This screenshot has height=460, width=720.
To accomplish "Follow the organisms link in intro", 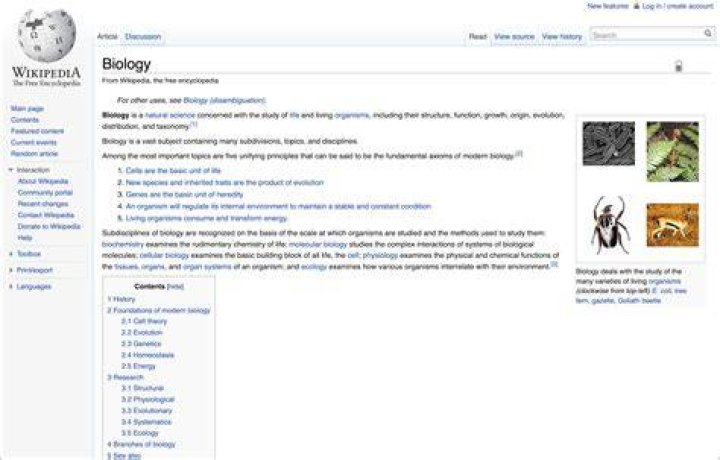I will coord(352,115).
